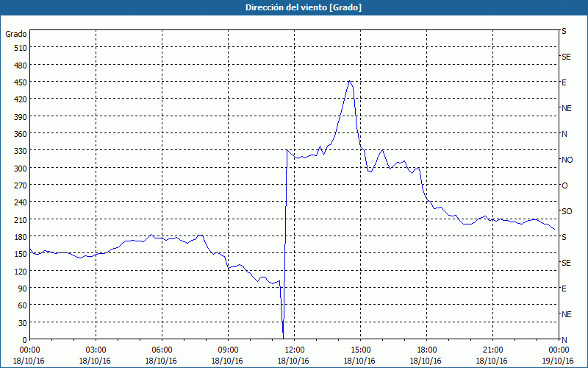Click the 510 value on the degree axis

pos(21,48)
